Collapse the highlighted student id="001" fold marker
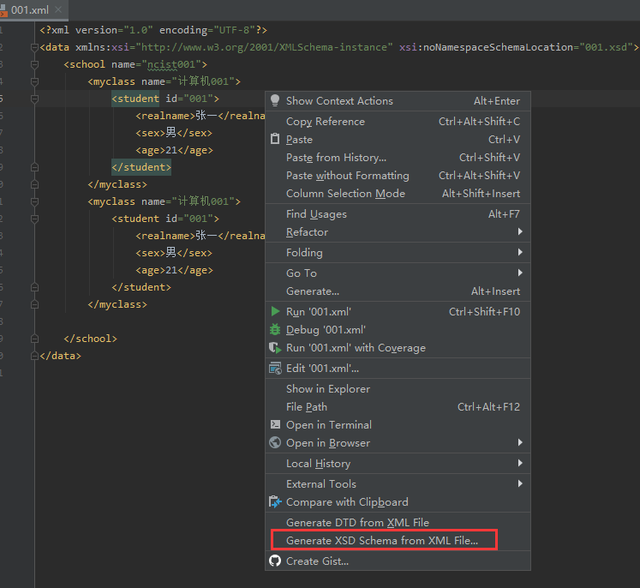 click(35, 99)
